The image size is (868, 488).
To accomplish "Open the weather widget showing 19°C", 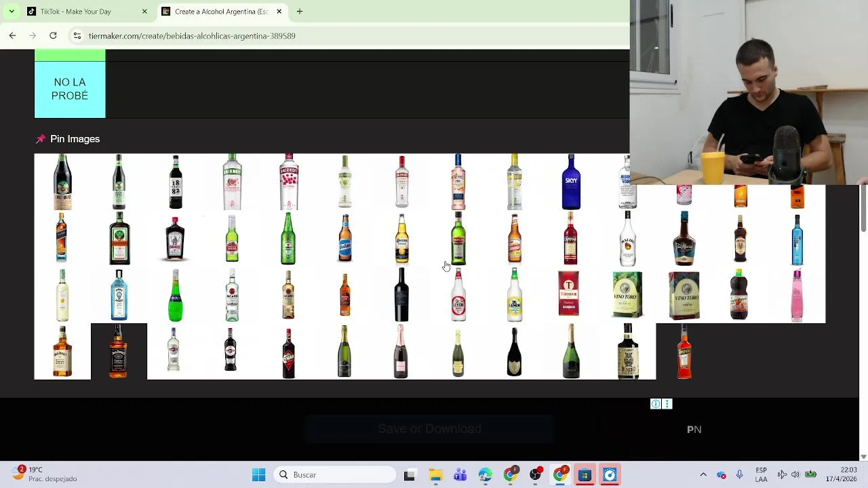I will click(x=44, y=474).
